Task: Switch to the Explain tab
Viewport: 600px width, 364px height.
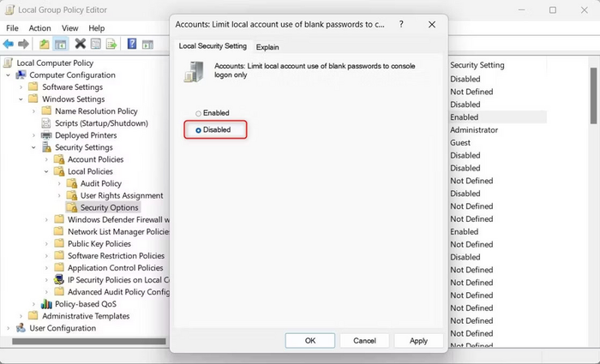Action: tap(267, 47)
